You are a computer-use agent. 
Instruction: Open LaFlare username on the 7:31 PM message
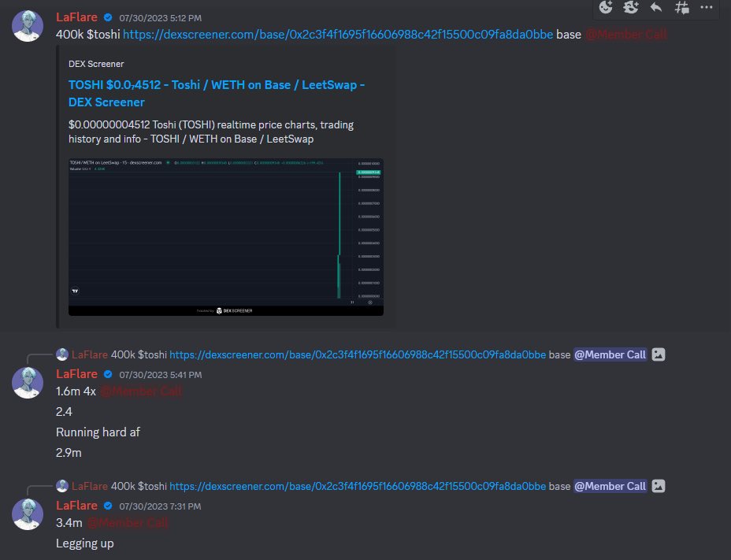pos(76,506)
